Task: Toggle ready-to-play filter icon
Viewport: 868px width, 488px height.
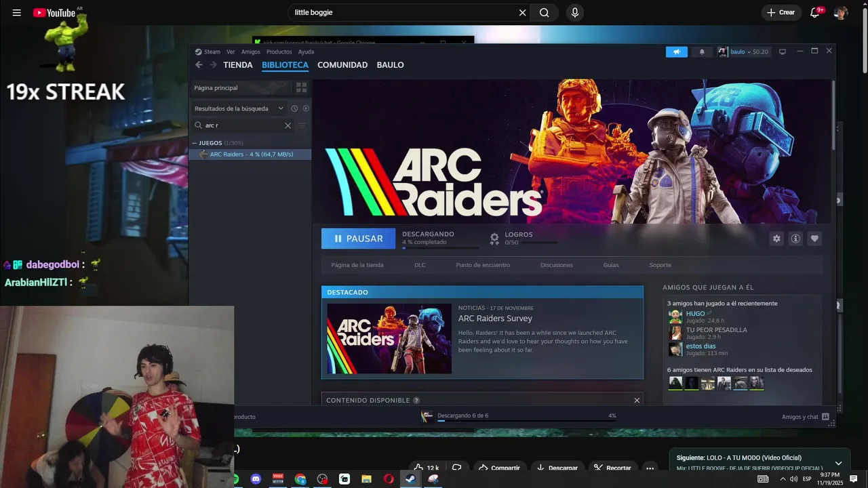Action: click(306, 108)
